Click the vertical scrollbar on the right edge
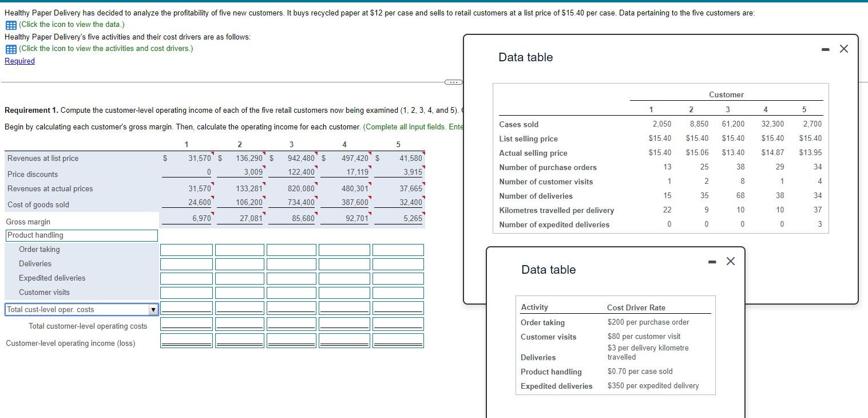This screenshot has height=418, width=868. (865, 172)
